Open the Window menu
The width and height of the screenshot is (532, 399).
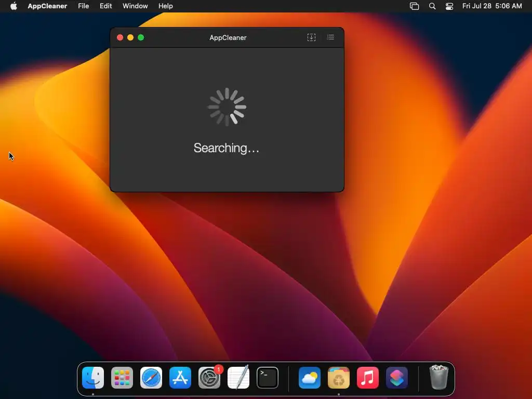(x=135, y=6)
